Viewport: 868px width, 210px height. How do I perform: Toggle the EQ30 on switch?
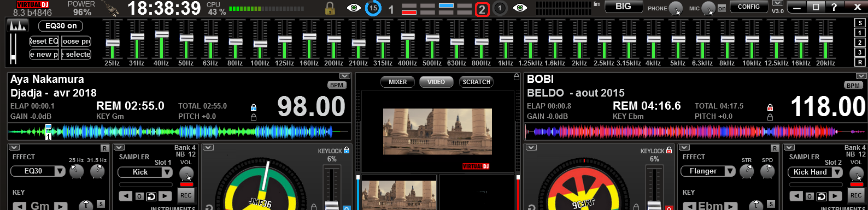(61, 26)
